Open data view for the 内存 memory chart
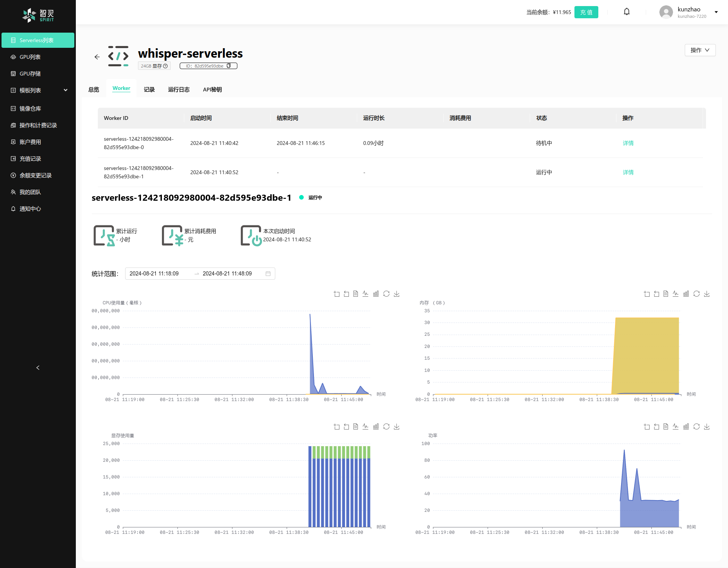728x568 pixels. pyautogui.click(x=666, y=294)
